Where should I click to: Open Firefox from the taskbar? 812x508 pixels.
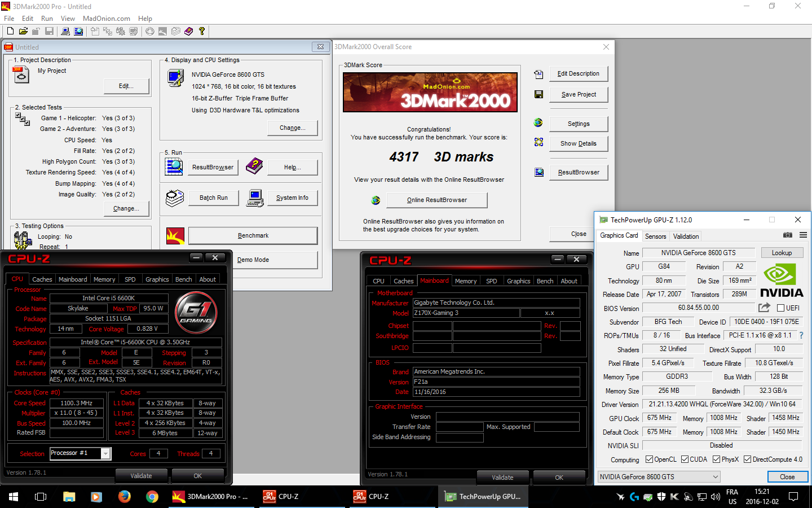125,496
